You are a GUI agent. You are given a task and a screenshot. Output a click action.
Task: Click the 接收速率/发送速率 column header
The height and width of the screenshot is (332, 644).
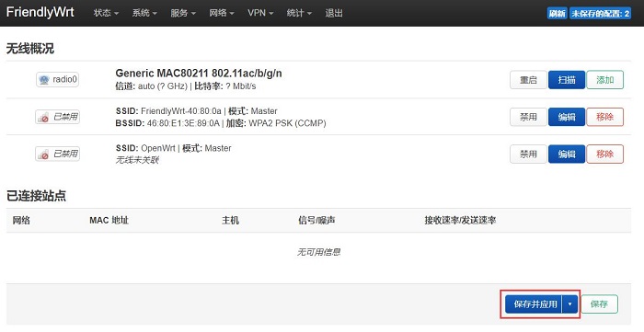(x=460, y=221)
